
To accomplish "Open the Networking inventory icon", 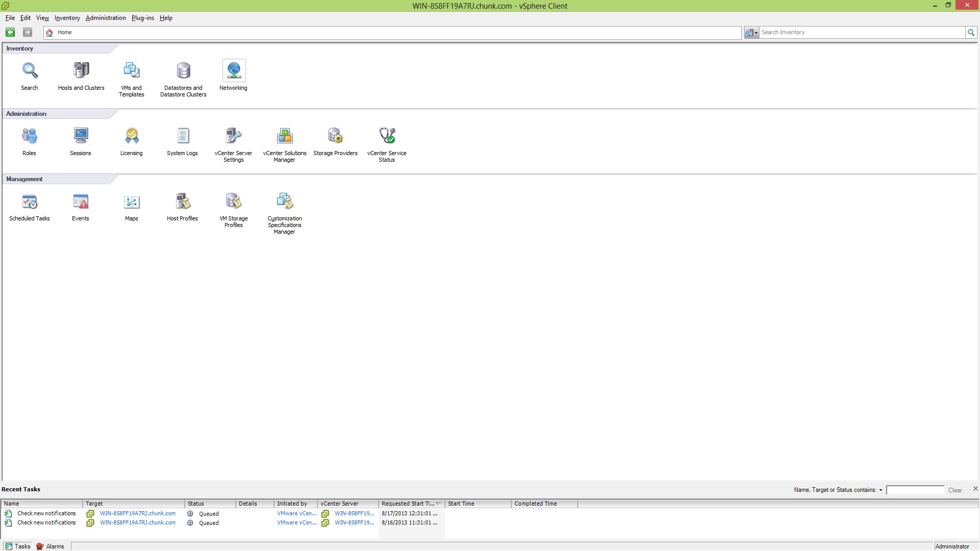I will (234, 71).
